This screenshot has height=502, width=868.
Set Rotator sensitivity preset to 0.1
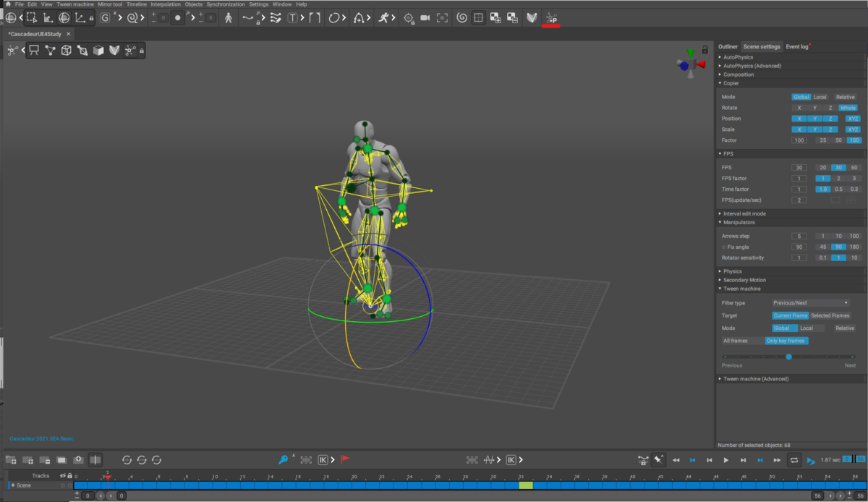click(x=822, y=258)
